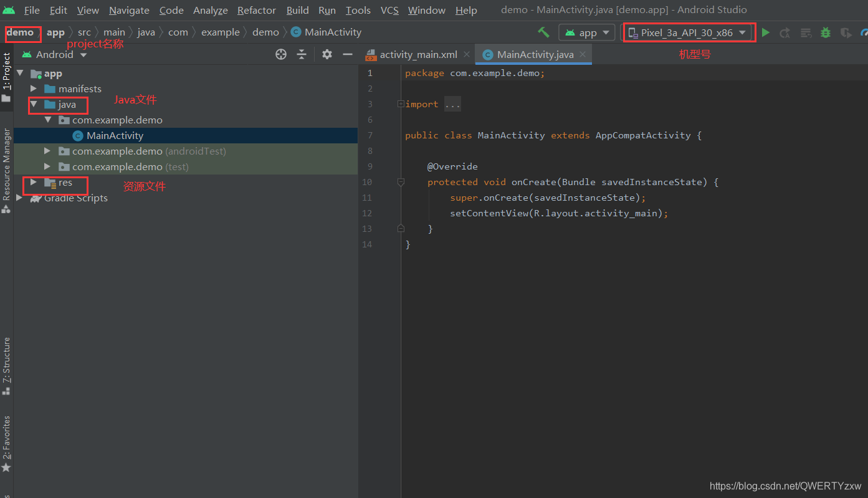Expand the Gradle Scripts node arrow
Screen dimensions: 868x498
[20, 198]
